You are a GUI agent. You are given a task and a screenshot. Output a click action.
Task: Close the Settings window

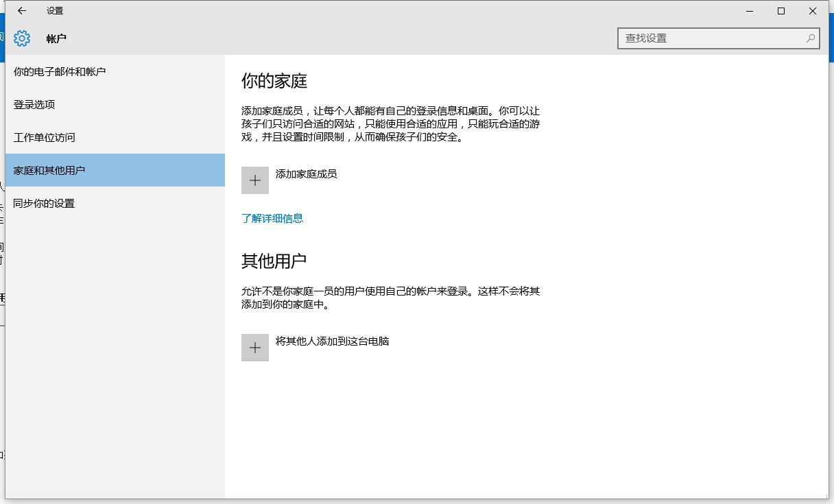(x=813, y=11)
